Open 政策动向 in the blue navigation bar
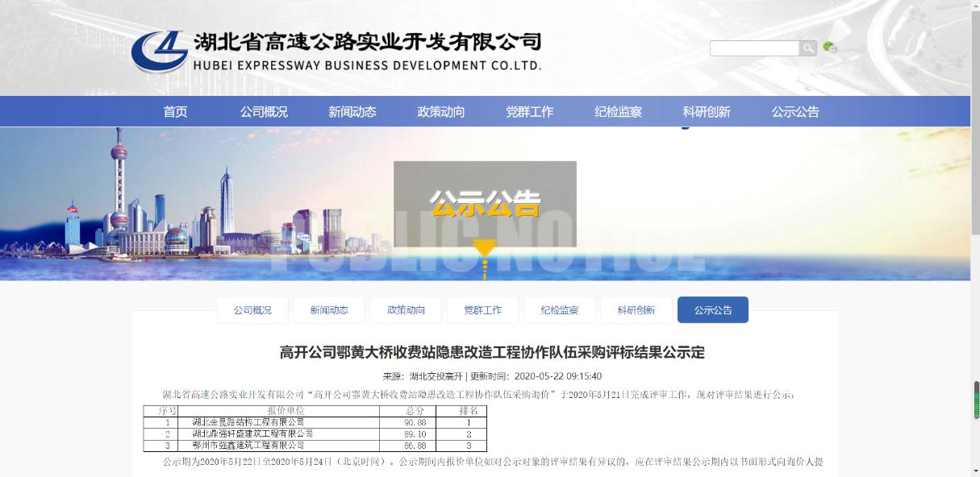 pos(441,112)
